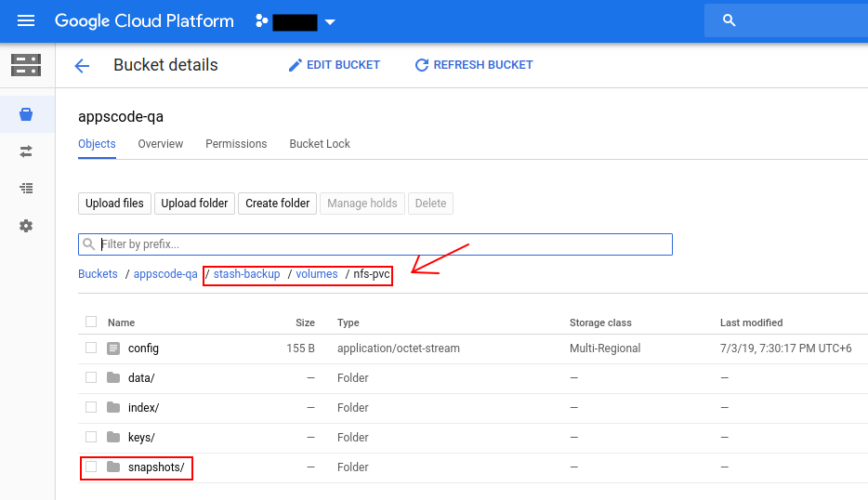Navigate to stash-backup in breadcrumb
Screen dimensions: 868x500
246,274
